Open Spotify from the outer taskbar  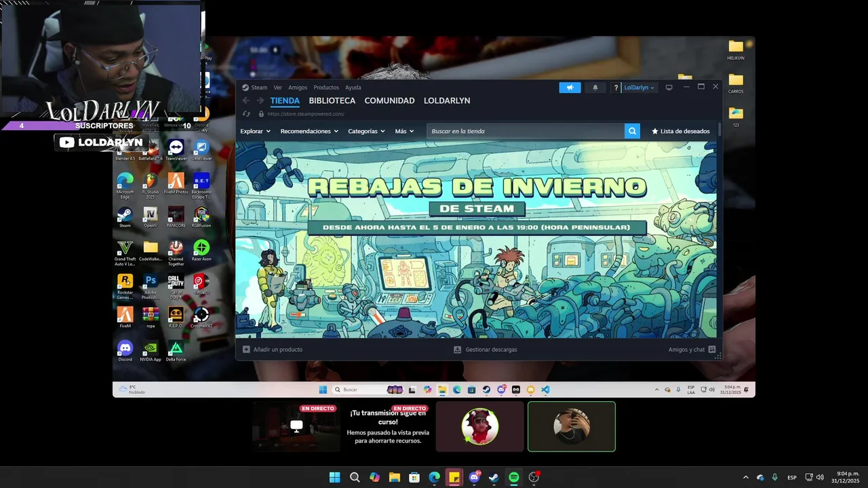click(x=513, y=477)
